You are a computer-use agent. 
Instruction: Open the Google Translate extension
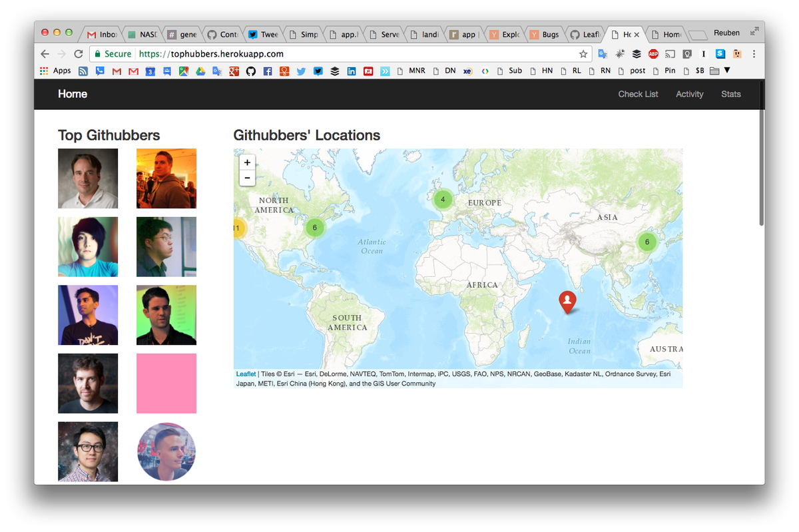pyautogui.click(x=603, y=54)
